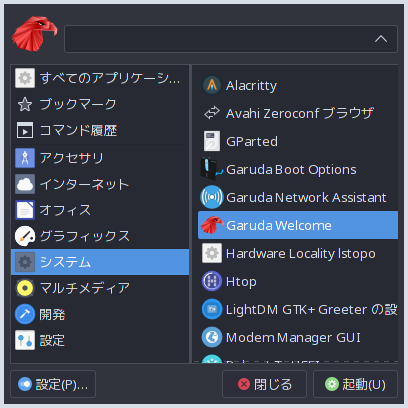This screenshot has height=408, width=408.
Task: Click the LightDM GTK+ Greeter icon
Action: (x=212, y=309)
